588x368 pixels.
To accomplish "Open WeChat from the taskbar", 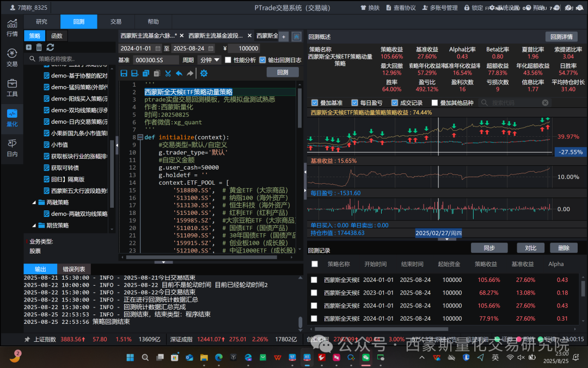I will click(366, 357).
